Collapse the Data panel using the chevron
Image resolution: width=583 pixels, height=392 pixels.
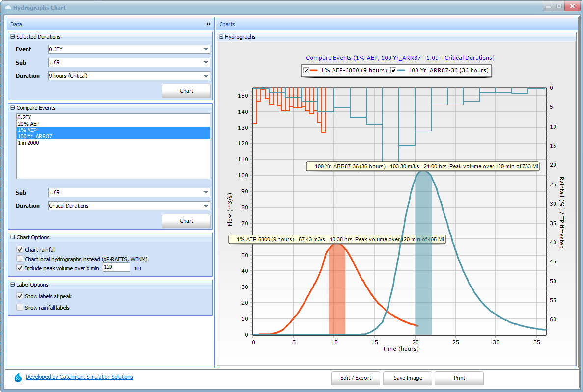[208, 23]
